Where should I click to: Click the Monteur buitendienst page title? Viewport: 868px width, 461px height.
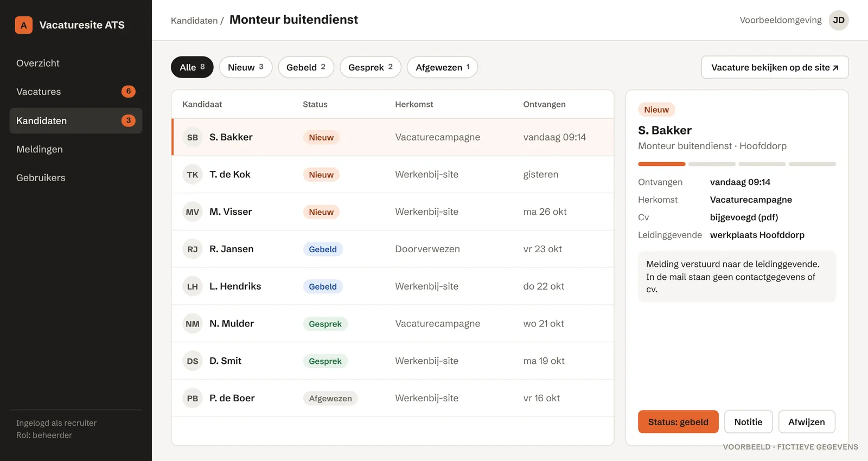coord(293,20)
